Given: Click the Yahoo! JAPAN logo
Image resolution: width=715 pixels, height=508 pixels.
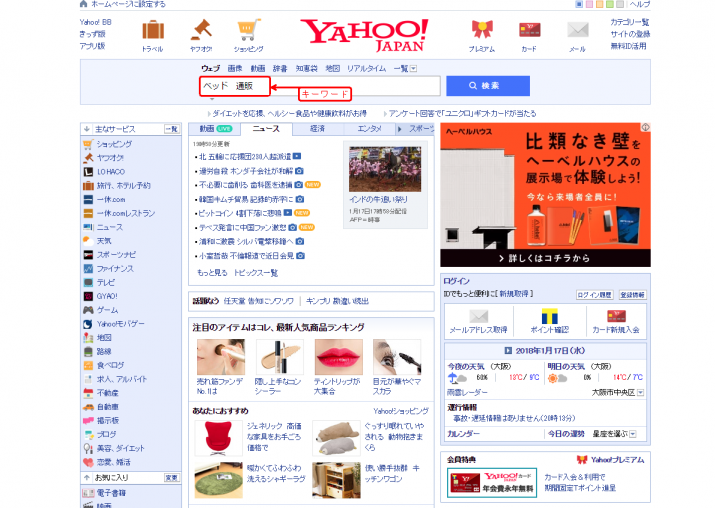Looking at the screenshot, I should coord(364,35).
